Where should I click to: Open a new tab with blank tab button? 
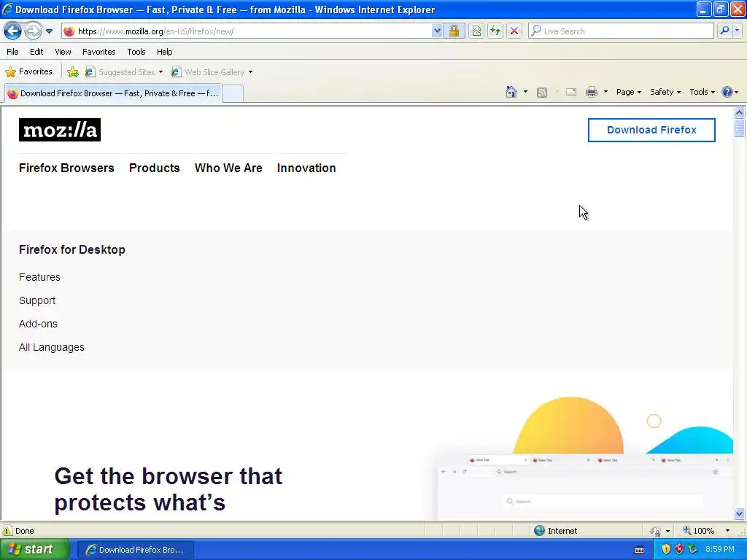pyautogui.click(x=233, y=93)
